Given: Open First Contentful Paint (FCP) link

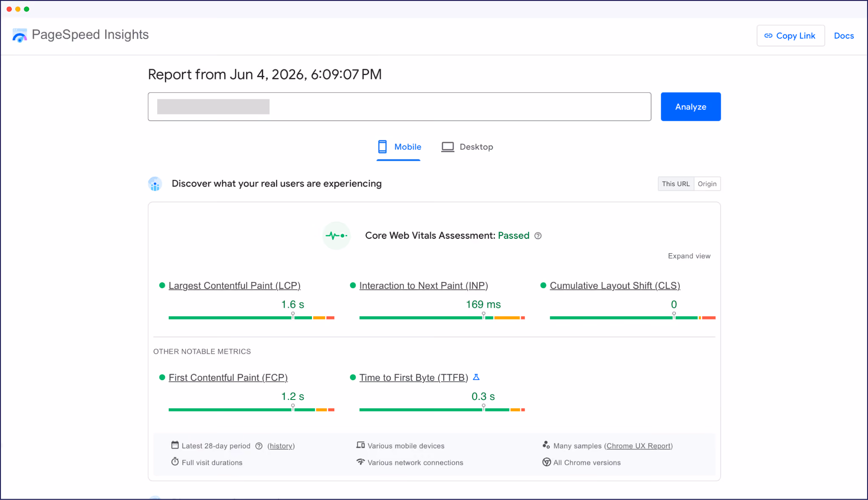Looking at the screenshot, I should coord(228,378).
